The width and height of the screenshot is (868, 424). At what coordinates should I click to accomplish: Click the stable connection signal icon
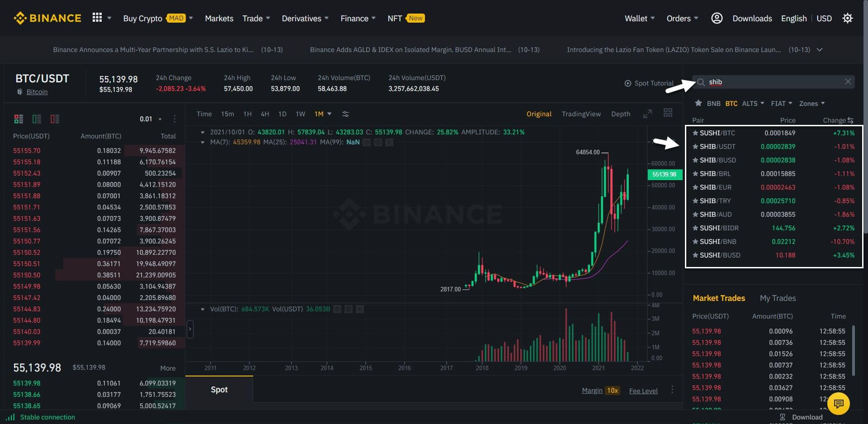tap(10, 417)
